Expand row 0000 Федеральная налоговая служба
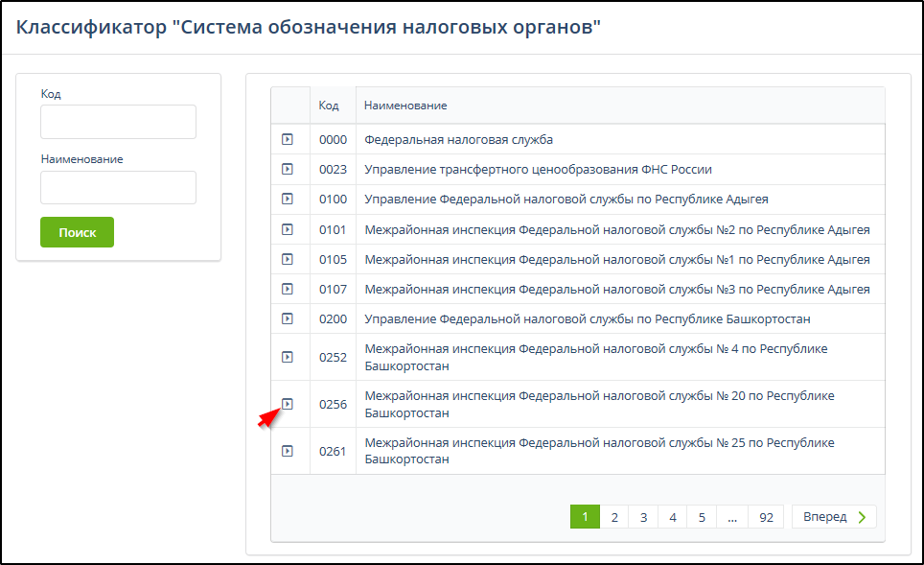 pos(287,139)
